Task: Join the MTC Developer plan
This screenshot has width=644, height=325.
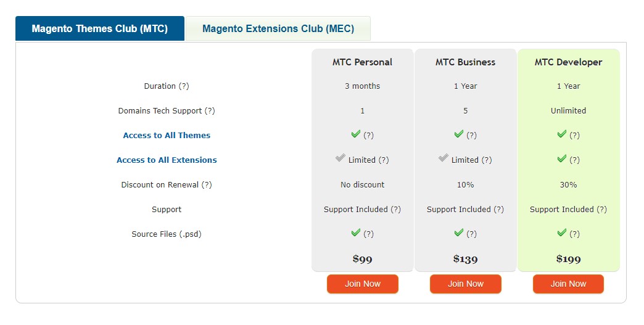Action: [568, 284]
